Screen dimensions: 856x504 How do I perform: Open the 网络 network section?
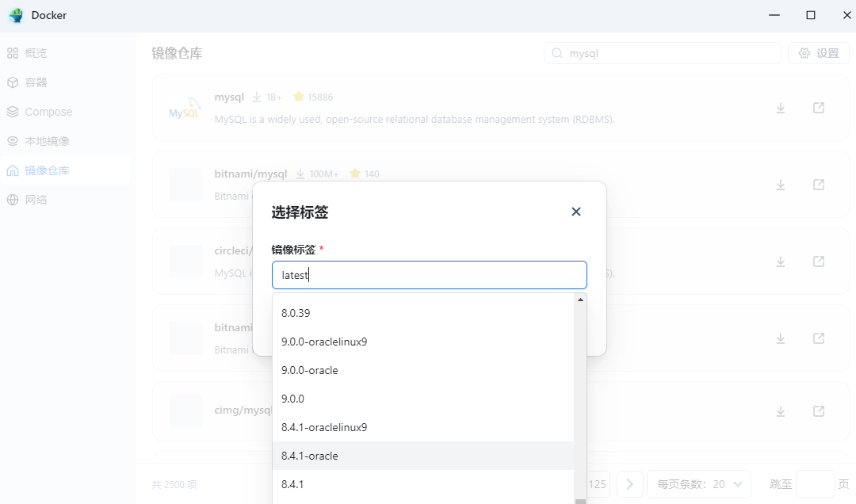64,200
